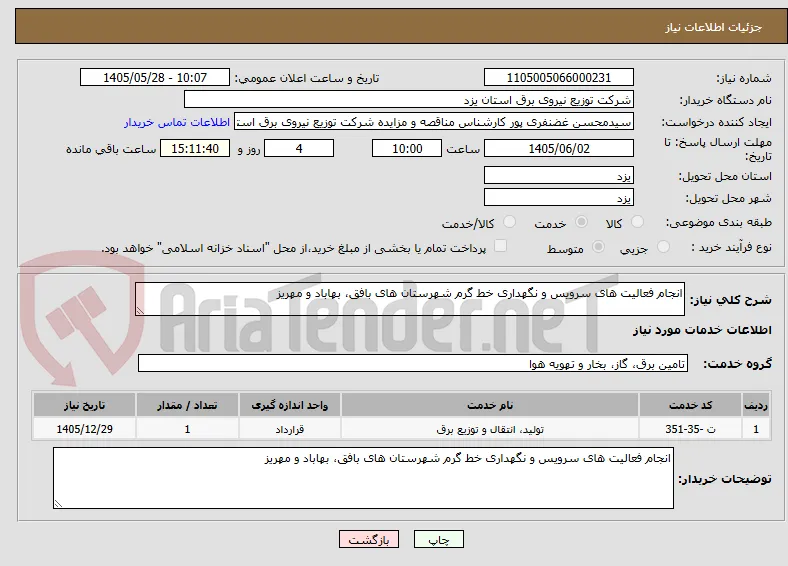Click the ردیف column header
This screenshot has width=788, height=566.
756,405
